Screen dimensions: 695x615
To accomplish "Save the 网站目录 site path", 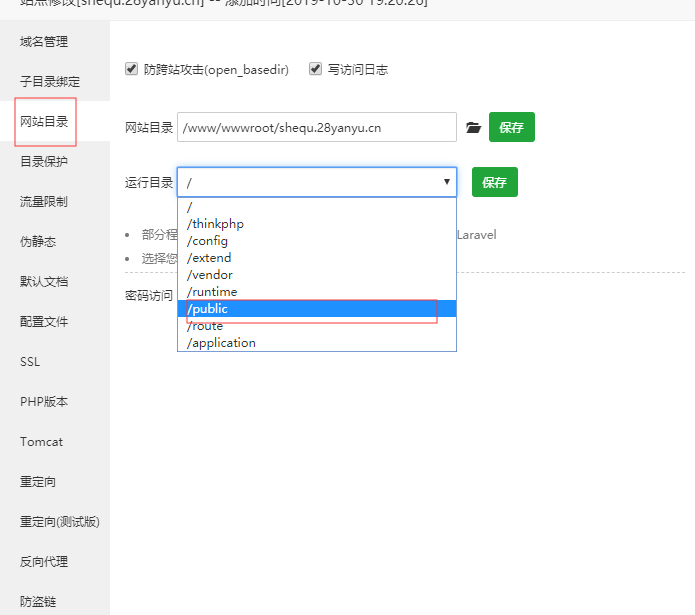I will pyautogui.click(x=511, y=127).
